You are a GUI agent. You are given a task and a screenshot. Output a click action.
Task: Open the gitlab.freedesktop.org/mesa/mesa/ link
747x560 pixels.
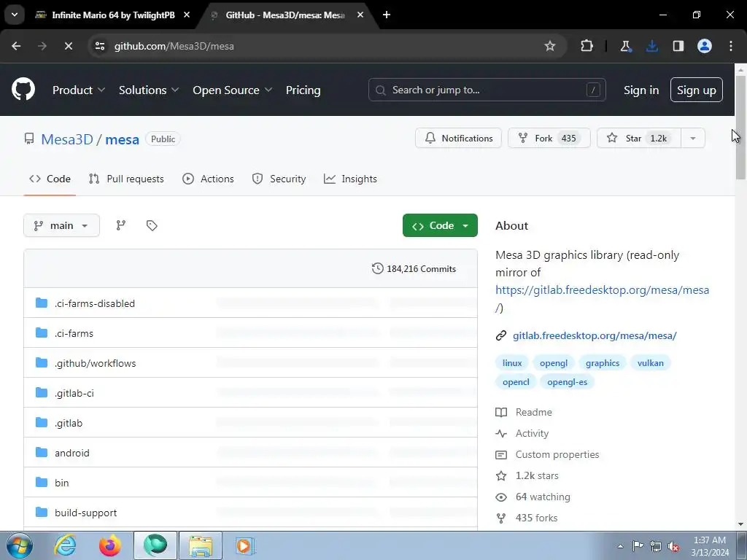pyautogui.click(x=595, y=335)
